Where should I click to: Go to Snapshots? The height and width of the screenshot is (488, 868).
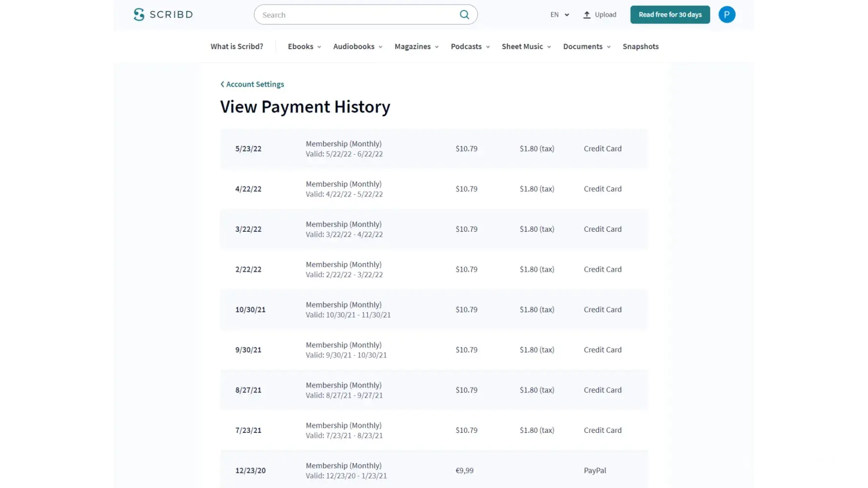(x=641, y=46)
